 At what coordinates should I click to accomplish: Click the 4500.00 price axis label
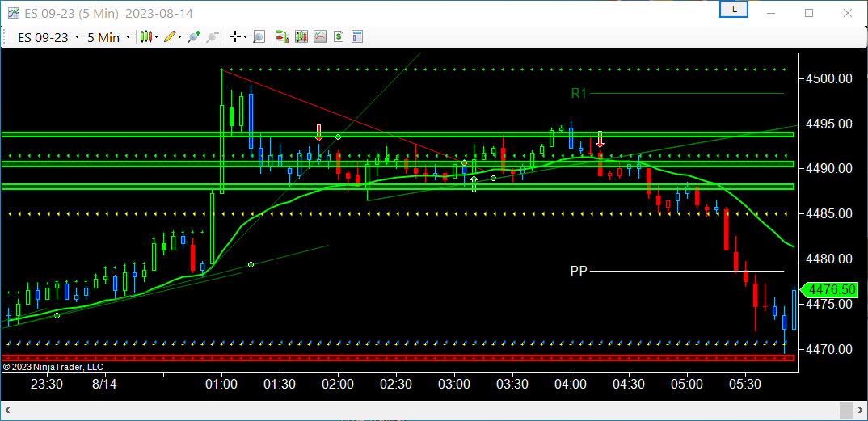coord(828,78)
